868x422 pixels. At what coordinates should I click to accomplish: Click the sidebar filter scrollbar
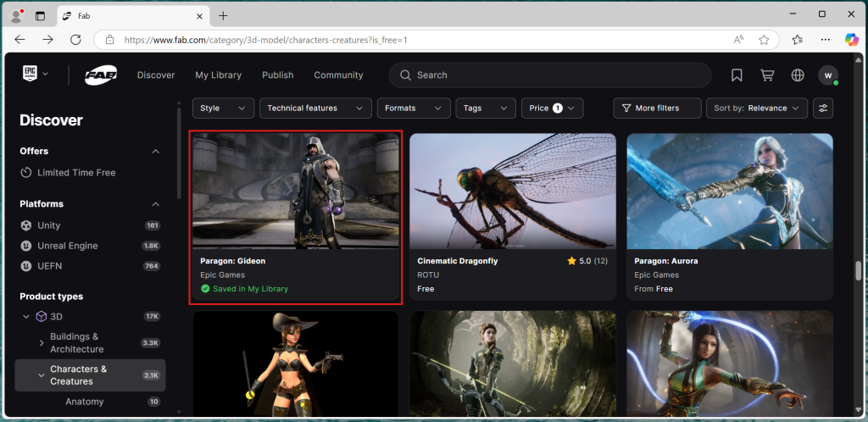[179, 153]
